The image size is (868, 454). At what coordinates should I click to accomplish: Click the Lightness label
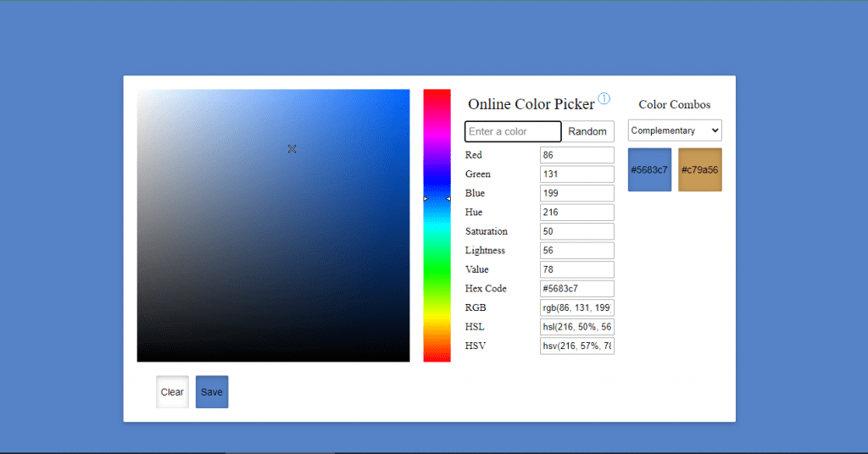pos(485,251)
